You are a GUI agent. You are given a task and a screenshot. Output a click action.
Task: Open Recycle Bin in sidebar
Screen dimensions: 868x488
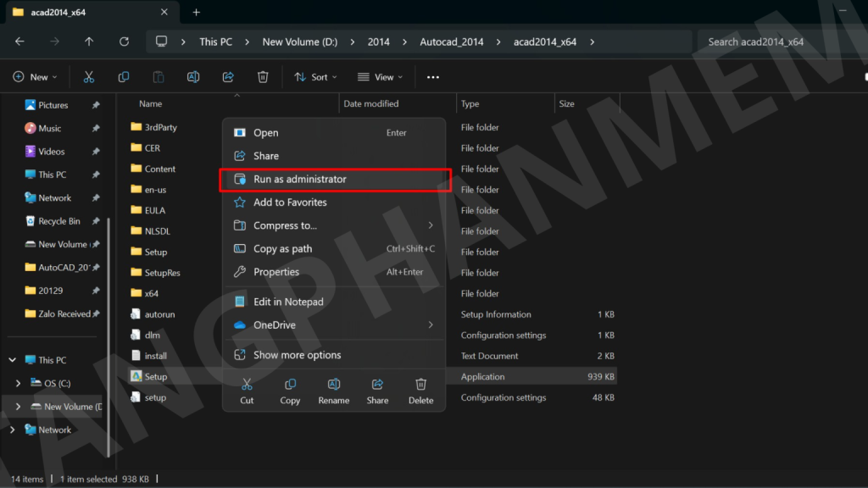click(x=59, y=221)
